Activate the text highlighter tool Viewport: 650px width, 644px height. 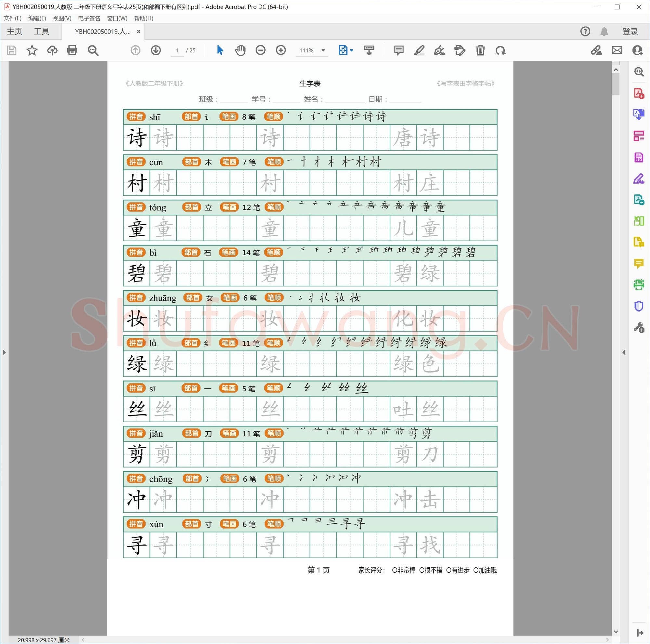[x=419, y=50]
